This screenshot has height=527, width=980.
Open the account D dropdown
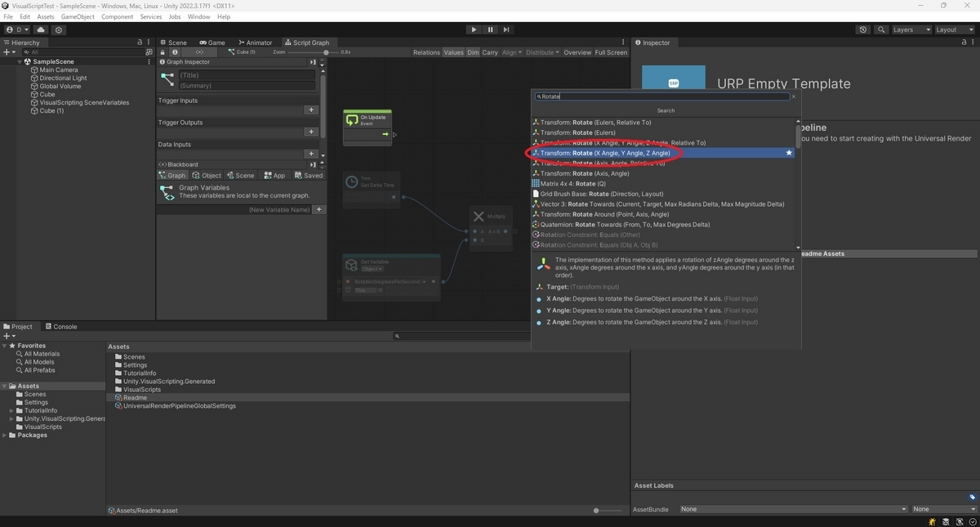16,29
